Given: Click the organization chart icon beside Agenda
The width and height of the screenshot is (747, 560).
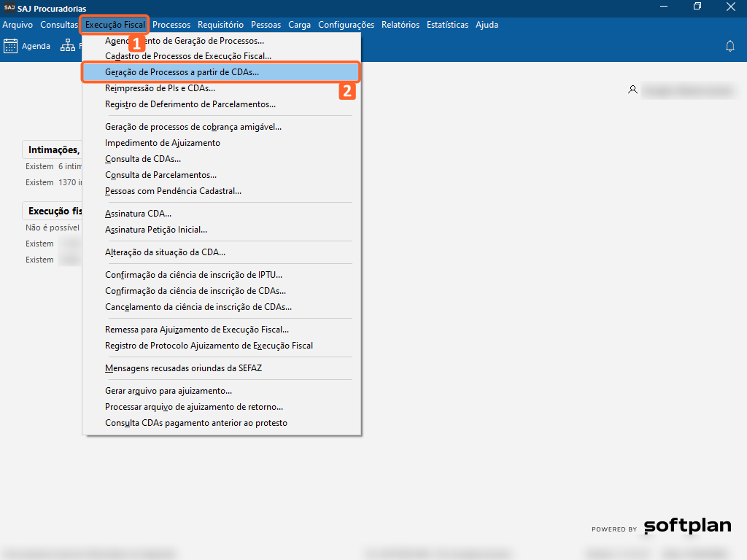Looking at the screenshot, I should 68,46.
